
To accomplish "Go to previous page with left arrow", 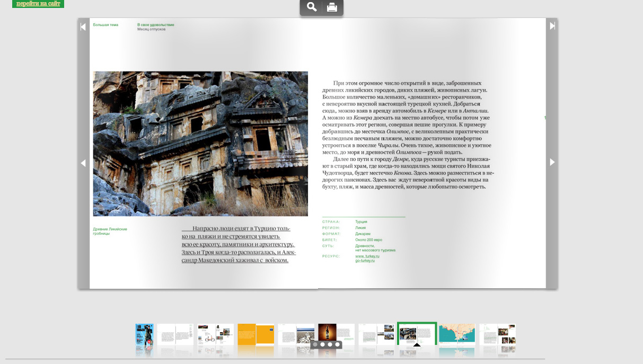I will pos(83,163).
